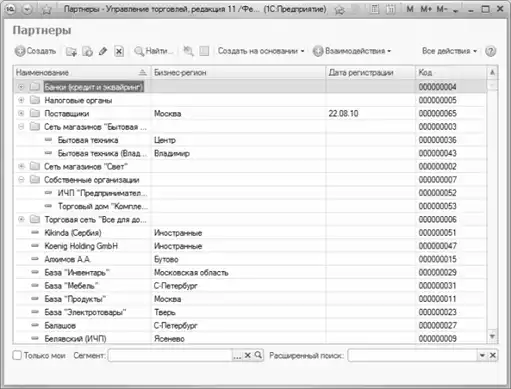511x389 pixels.
Task: Mark the item for deletion with the X icon
Action: click(119, 51)
